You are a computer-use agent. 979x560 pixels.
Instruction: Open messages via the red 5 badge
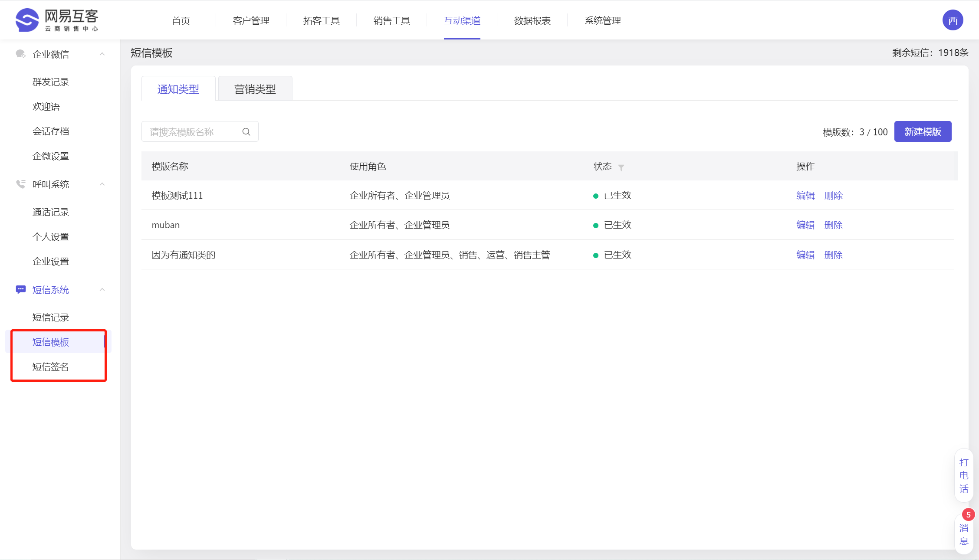pyautogui.click(x=968, y=515)
